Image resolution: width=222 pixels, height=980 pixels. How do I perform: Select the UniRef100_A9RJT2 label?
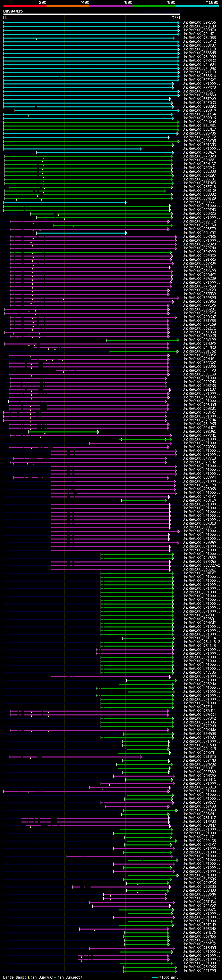[x=199, y=137]
